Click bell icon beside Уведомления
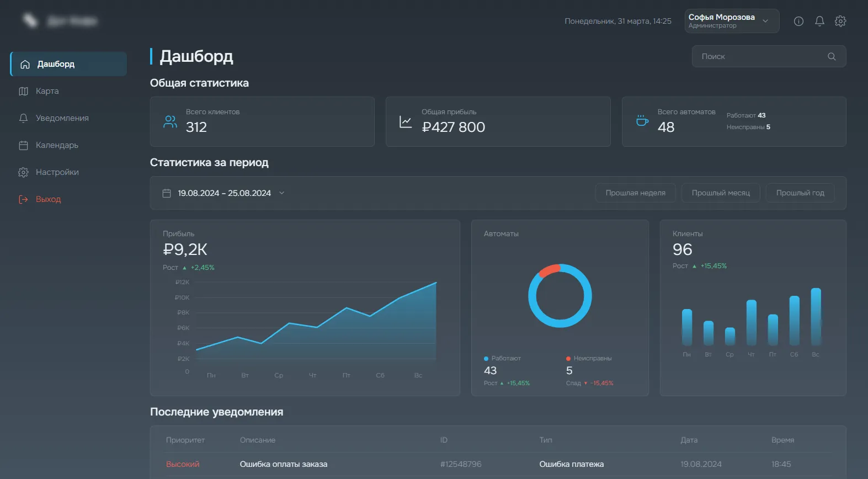868x479 pixels. coord(23,118)
